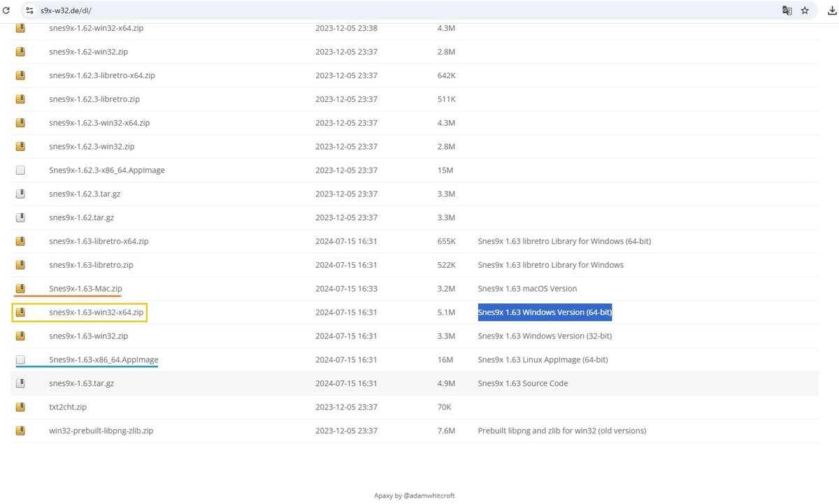Download win32-prebuilt-libpng-zlib.zip

(101, 431)
